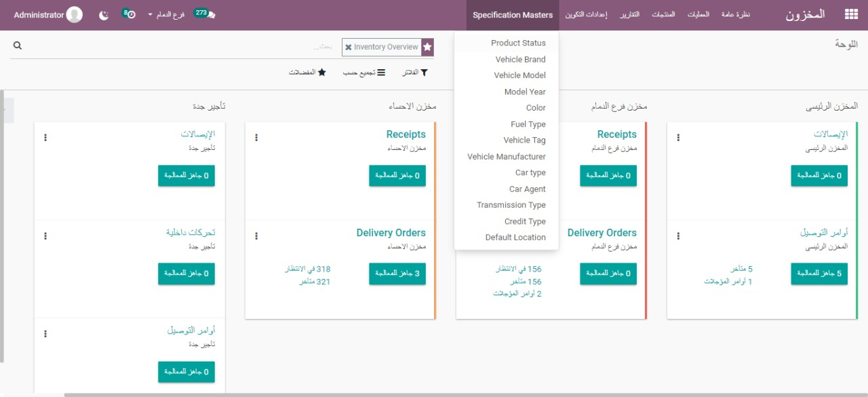Select Vehicle Brand from Specification Masters menu
868x397 pixels.
[x=520, y=60]
